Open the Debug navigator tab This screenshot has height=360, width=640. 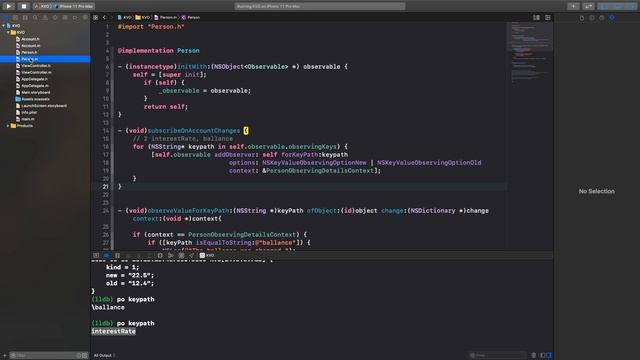pos(65,18)
